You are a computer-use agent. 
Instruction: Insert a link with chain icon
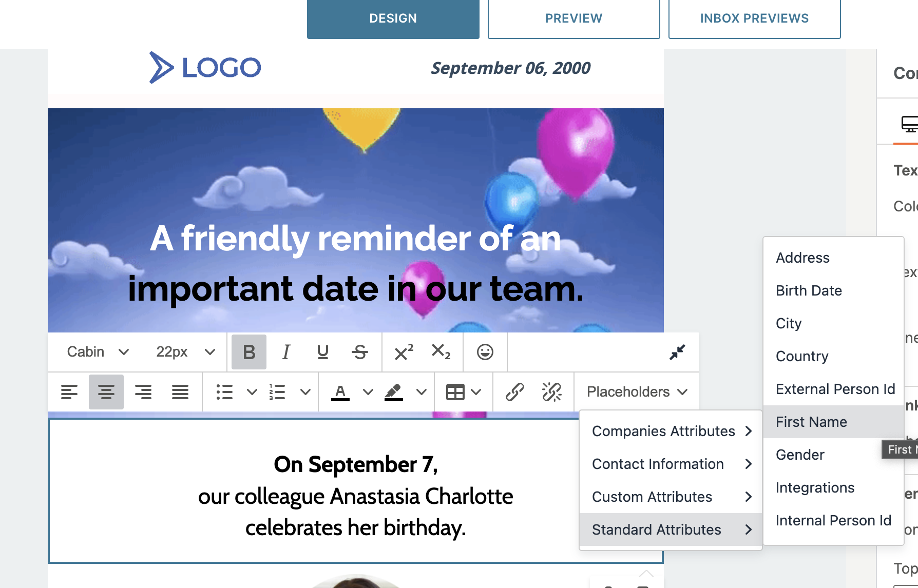(514, 392)
